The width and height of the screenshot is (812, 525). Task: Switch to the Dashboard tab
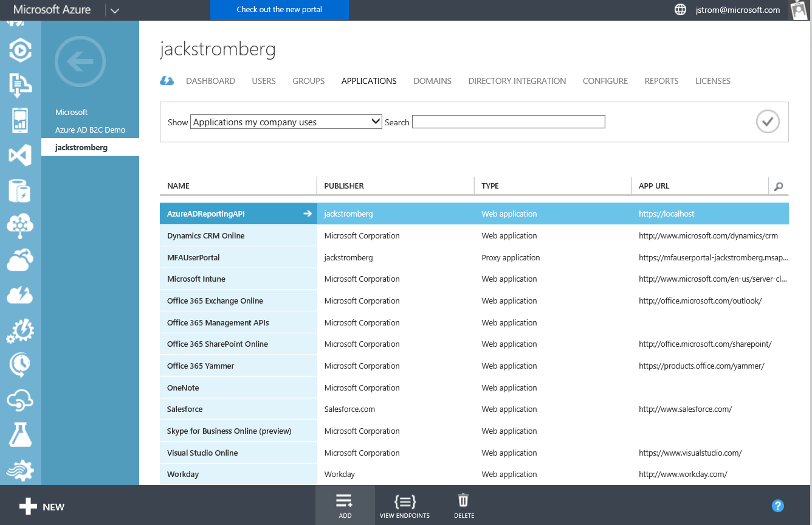(210, 81)
